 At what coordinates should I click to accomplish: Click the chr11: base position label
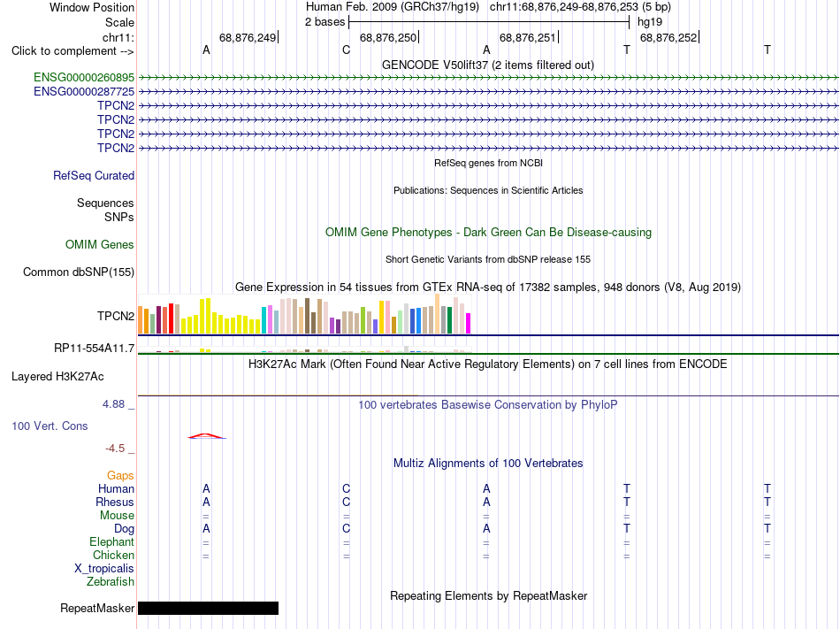tap(118, 38)
